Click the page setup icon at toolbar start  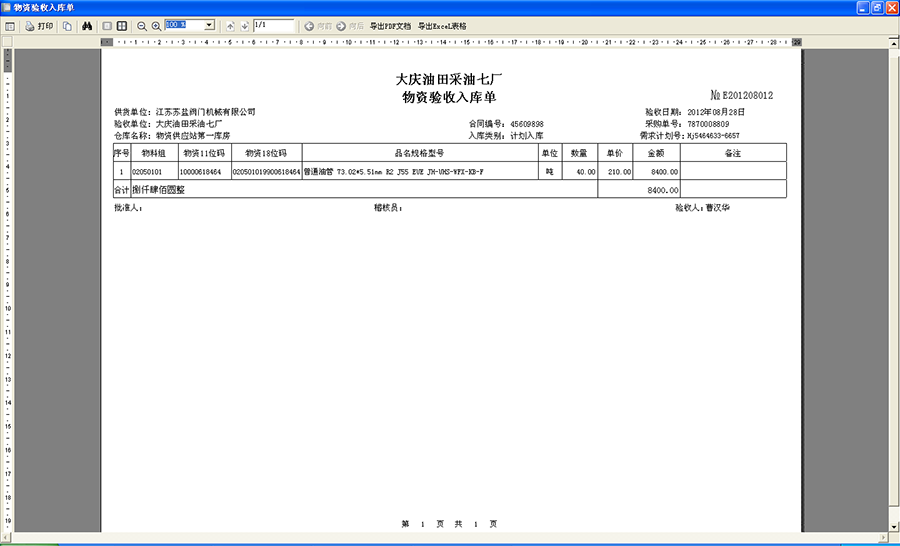click(x=10, y=26)
